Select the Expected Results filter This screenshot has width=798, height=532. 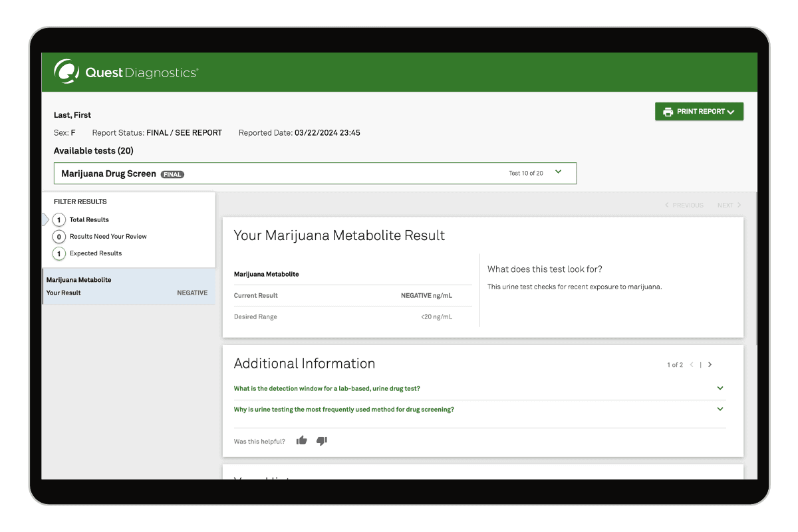click(x=95, y=253)
